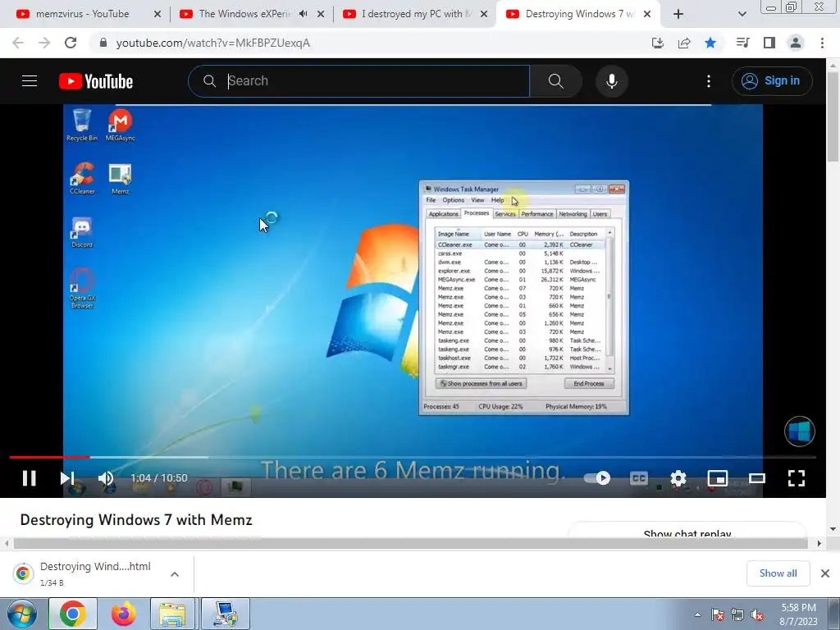Image resolution: width=840 pixels, height=630 pixels.
Task: Go to the YouTube home logo
Action: [x=96, y=81]
